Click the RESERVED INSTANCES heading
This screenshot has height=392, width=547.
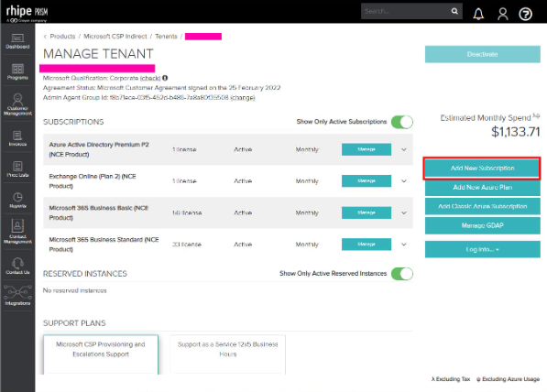click(85, 274)
